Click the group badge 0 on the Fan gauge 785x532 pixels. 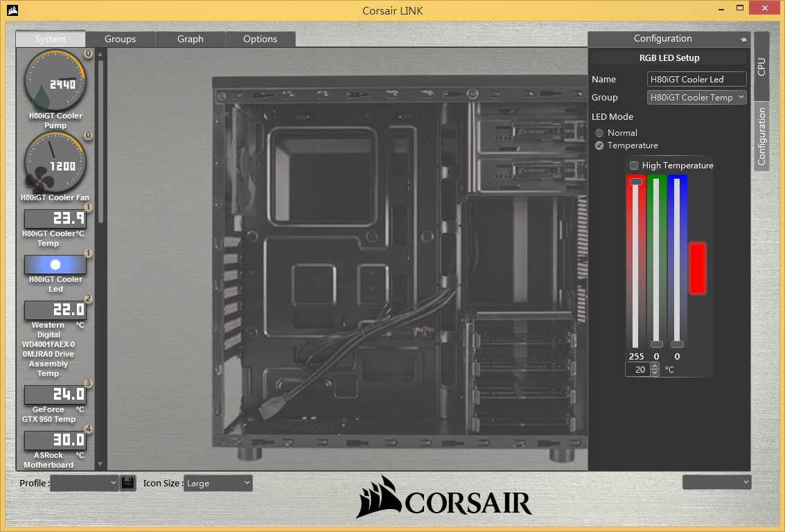pyautogui.click(x=88, y=135)
